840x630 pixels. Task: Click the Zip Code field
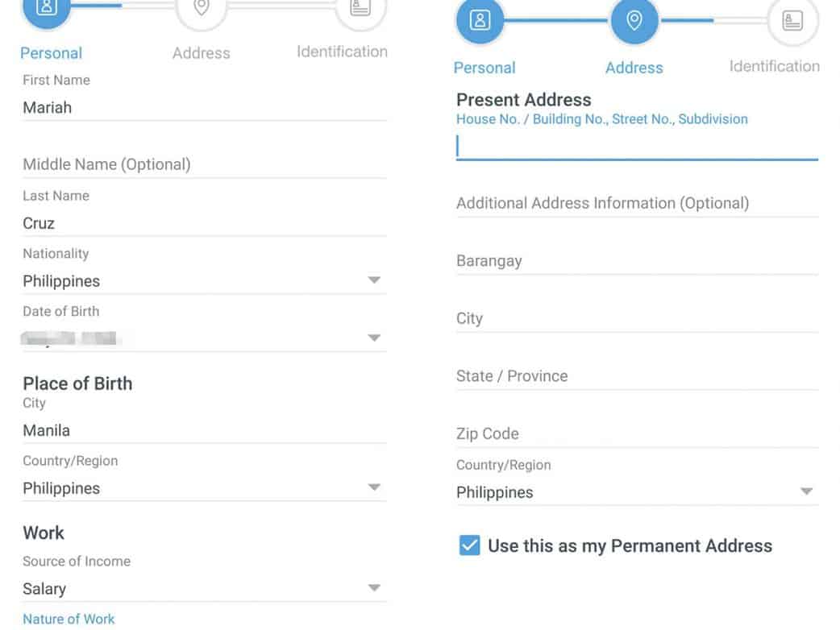click(637, 433)
